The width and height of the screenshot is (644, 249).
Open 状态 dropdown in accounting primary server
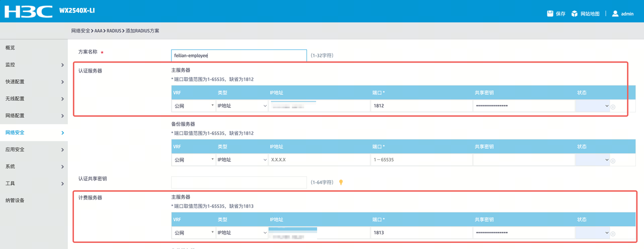[x=592, y=233]
